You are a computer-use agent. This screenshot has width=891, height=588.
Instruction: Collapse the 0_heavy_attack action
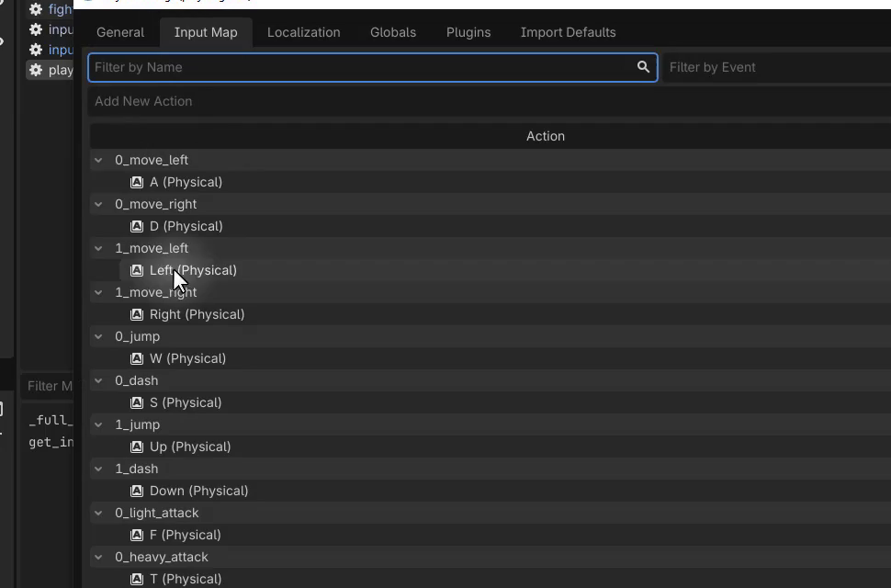pos(98,557)
